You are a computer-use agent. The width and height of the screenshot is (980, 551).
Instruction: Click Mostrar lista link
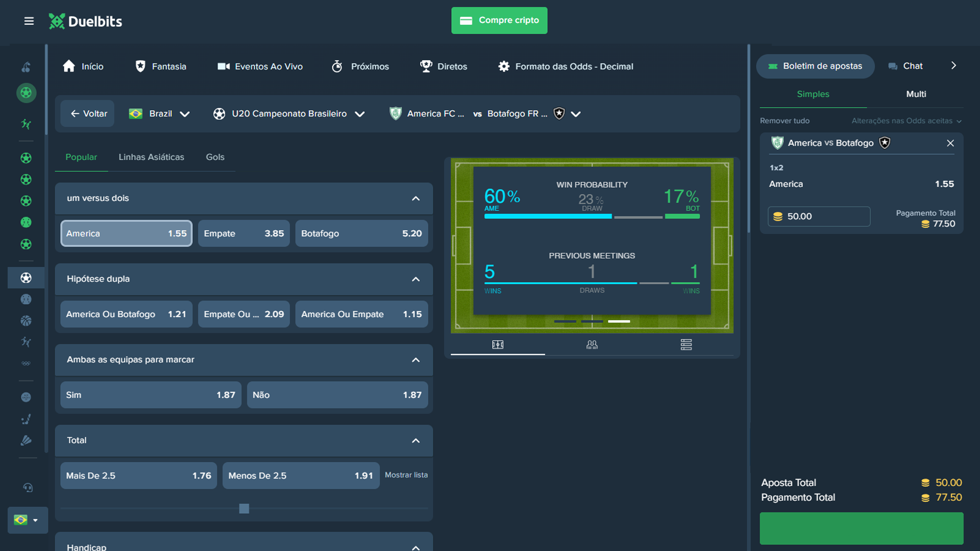406,475
